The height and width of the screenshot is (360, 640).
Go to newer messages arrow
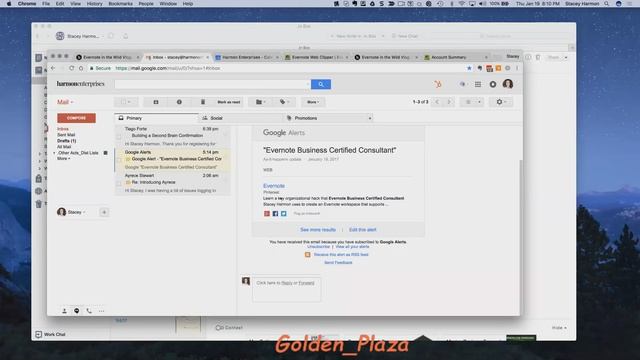point(437,102)
